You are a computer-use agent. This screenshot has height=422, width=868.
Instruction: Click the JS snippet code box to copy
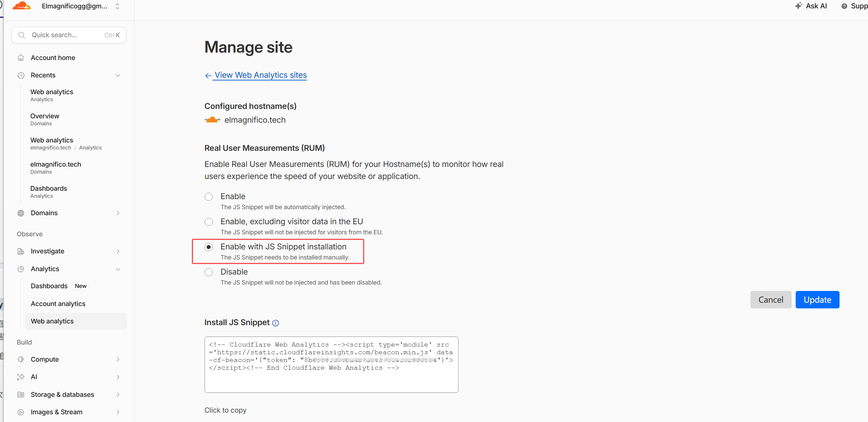coord(331,364)
